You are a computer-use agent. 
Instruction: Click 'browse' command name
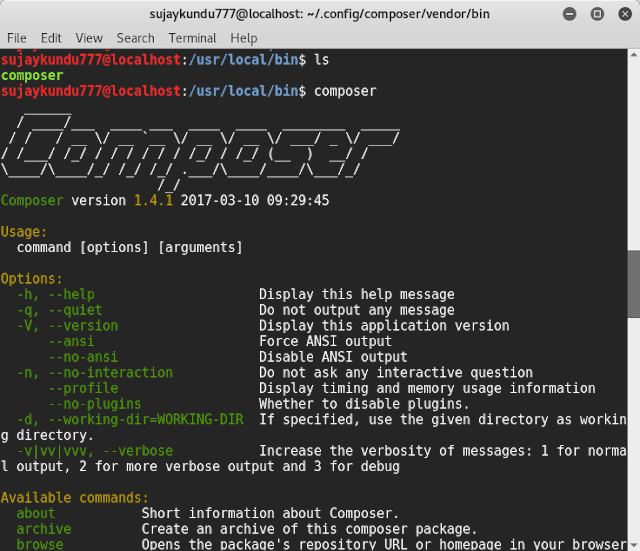40,544
